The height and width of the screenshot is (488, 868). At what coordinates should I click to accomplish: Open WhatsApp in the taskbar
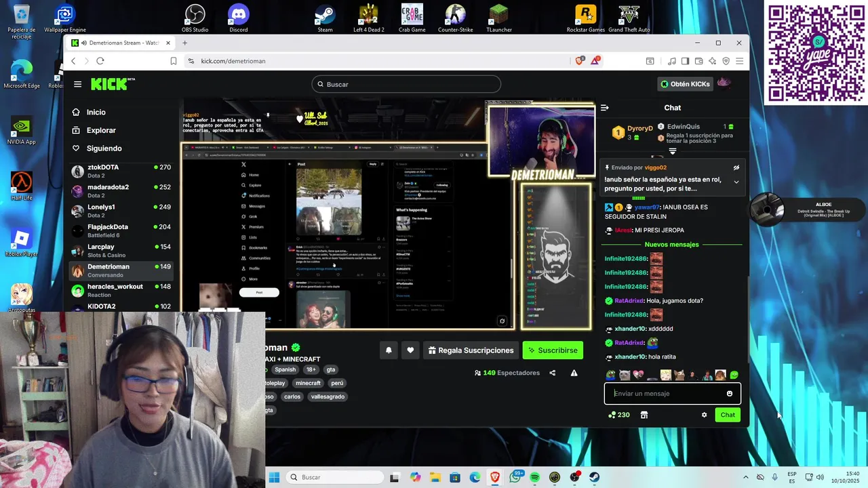tap(515, 477)
